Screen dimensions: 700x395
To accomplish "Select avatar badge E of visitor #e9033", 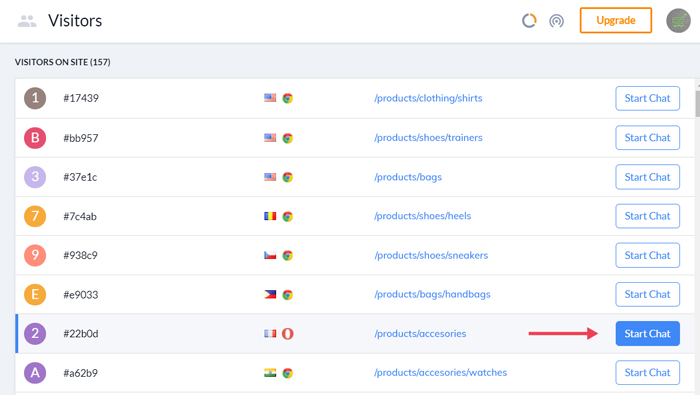I will point(35,295).
